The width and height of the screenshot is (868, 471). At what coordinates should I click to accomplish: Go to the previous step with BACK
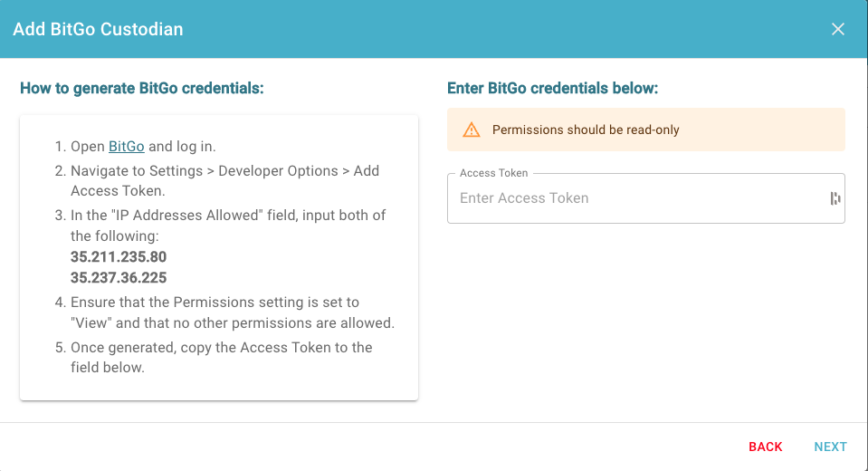pos(766,447)
